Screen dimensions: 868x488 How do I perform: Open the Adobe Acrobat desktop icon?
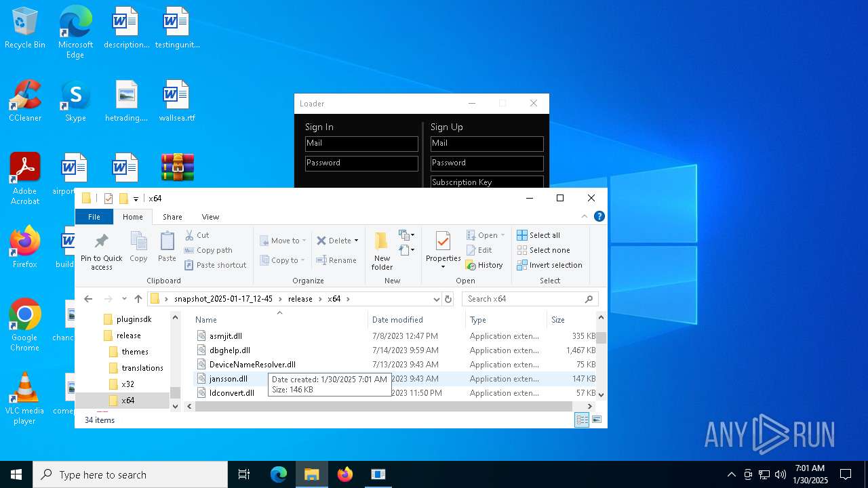[25, 179]
